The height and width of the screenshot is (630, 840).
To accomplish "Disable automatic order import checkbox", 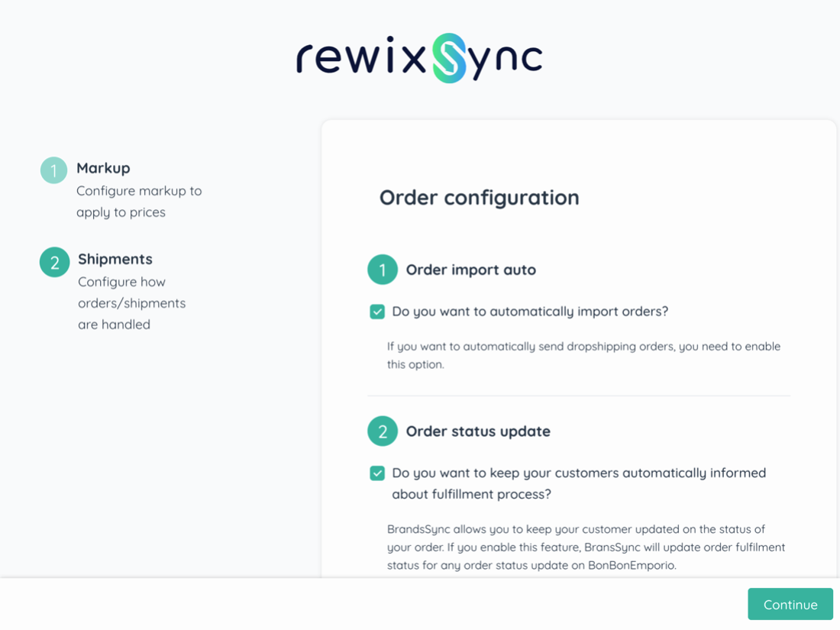I will 377,312.
